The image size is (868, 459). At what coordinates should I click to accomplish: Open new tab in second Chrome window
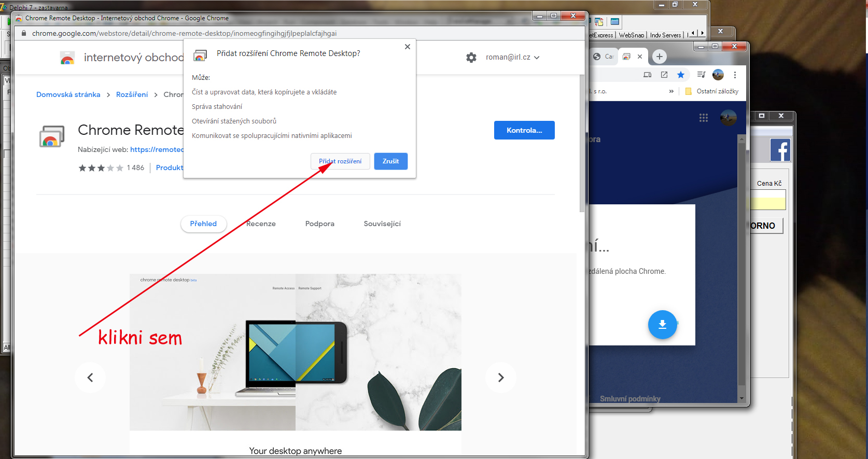pyautogui.click(x=660, y=57)
